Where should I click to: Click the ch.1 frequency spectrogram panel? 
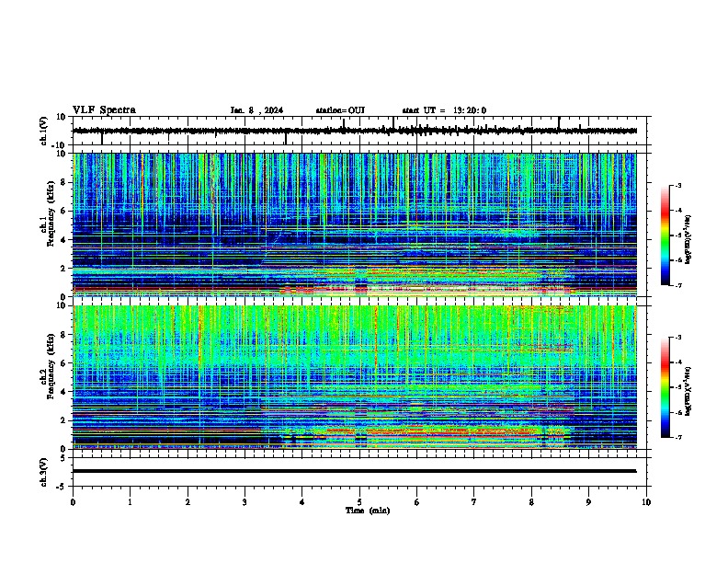click(x=355, y=224)
